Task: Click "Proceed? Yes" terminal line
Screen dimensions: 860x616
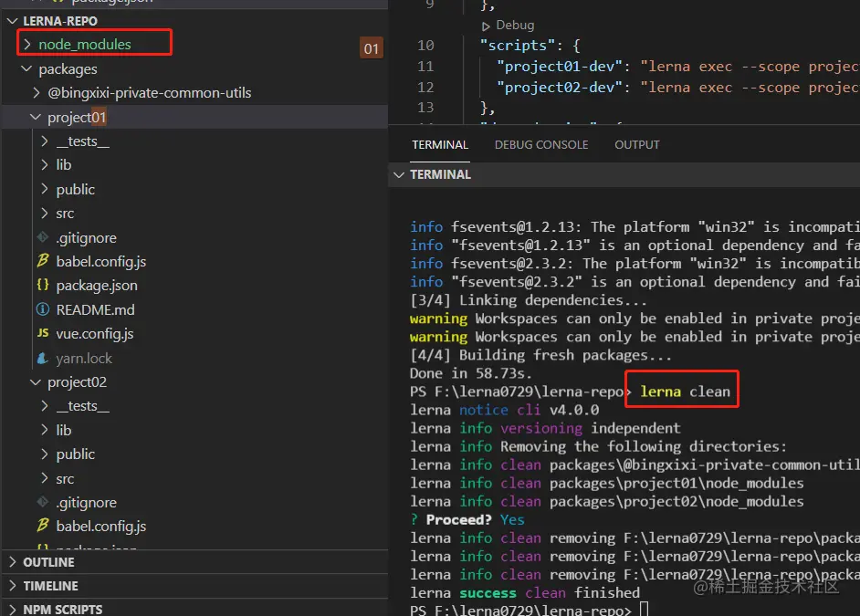Action: pos(467,519)
